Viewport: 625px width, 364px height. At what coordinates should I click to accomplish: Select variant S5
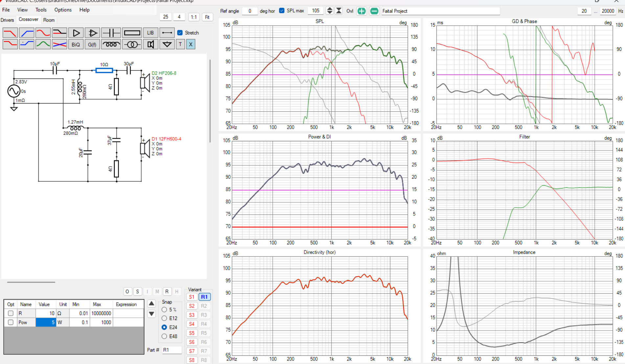point(192,333)
